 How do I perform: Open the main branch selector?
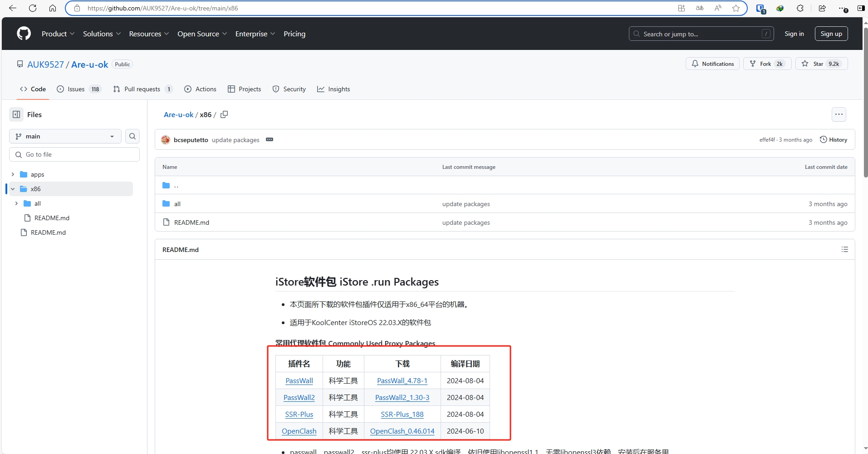pos(64,136)
